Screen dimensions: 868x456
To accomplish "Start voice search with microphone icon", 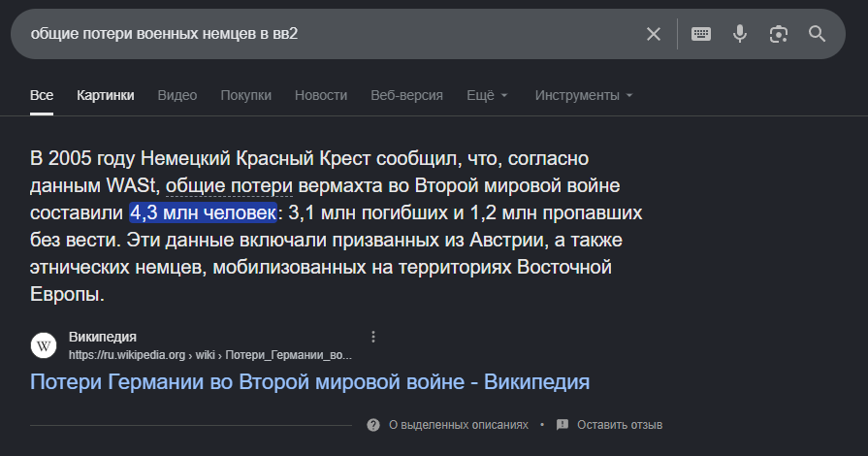I will click(740, 34).
